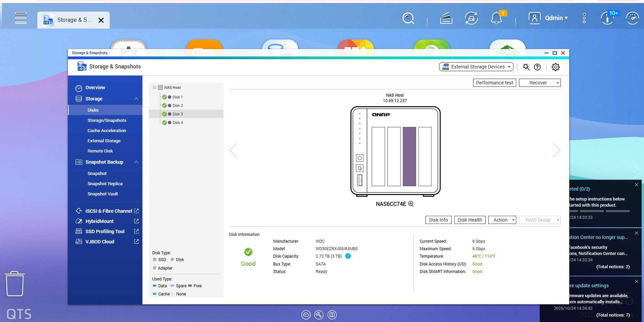This screenshot has width=644, height=322.
Task: Collapse the NAS Host tree node
Action: (154, 87)
